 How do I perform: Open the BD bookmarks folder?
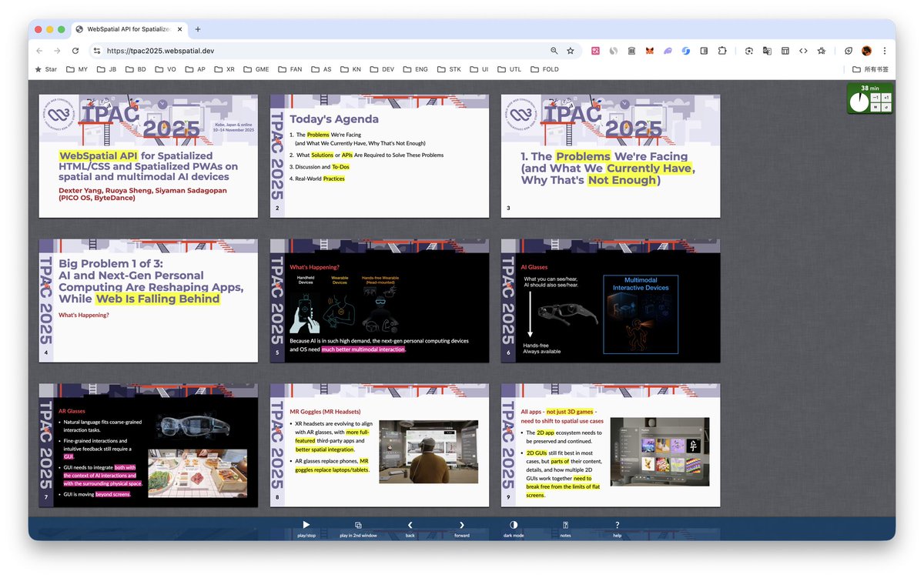136,69
